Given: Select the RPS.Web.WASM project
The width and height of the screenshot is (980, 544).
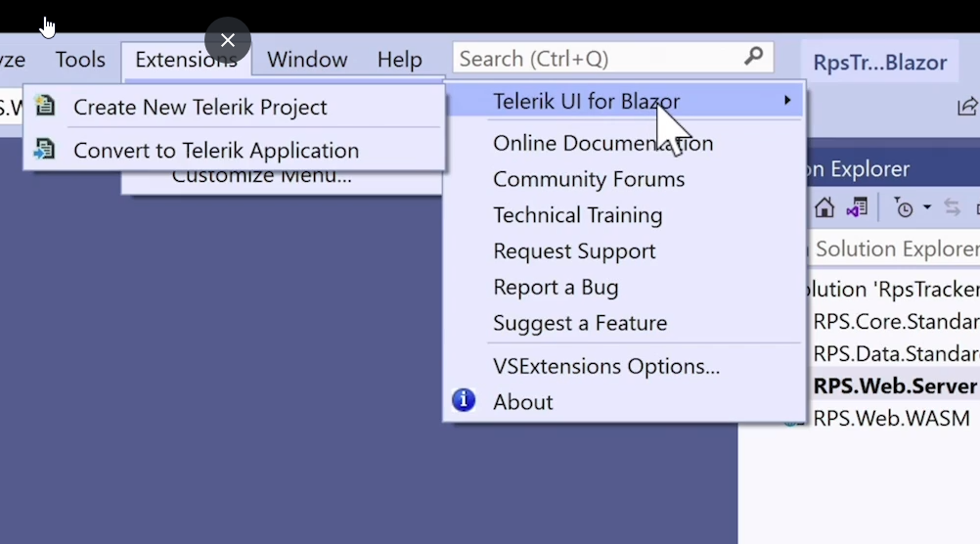Looking at the screenshot, I should point(891,418).
